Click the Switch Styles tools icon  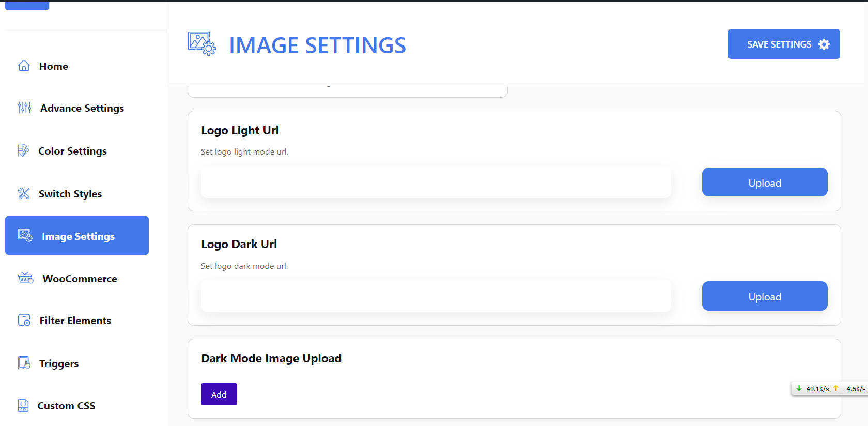pyautogui.click(x=24, y=193)
